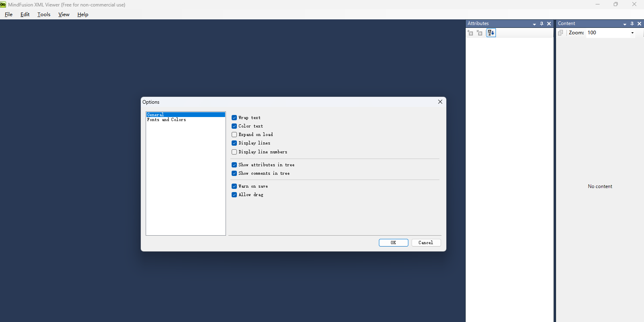
Task: Open the Zoom level dropdown
Action: pyautogui.click(x=632, y=33)
